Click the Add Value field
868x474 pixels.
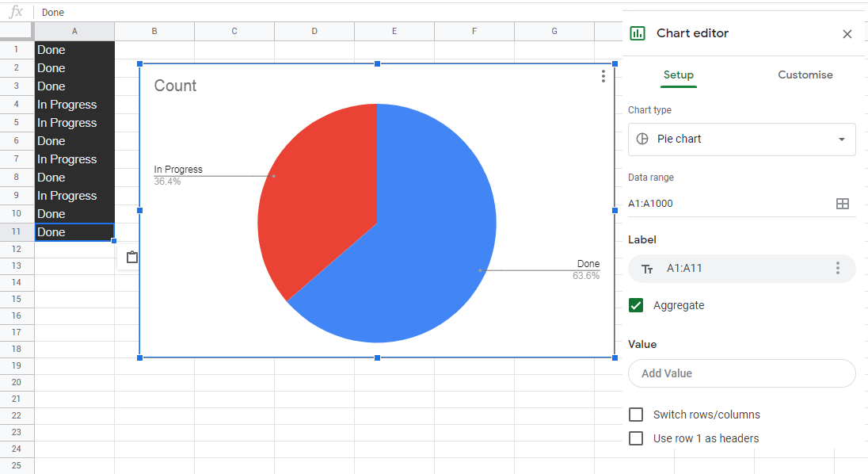pos(742,373)
